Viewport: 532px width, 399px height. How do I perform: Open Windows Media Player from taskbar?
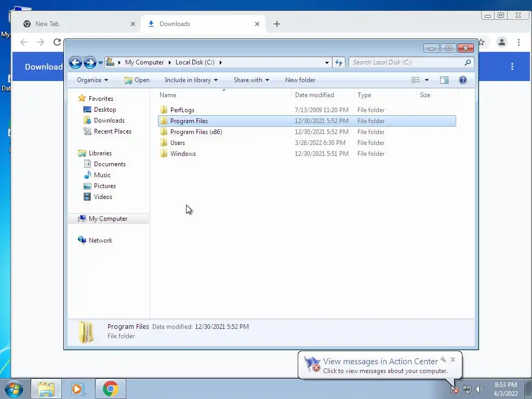[x=78, y=389]
